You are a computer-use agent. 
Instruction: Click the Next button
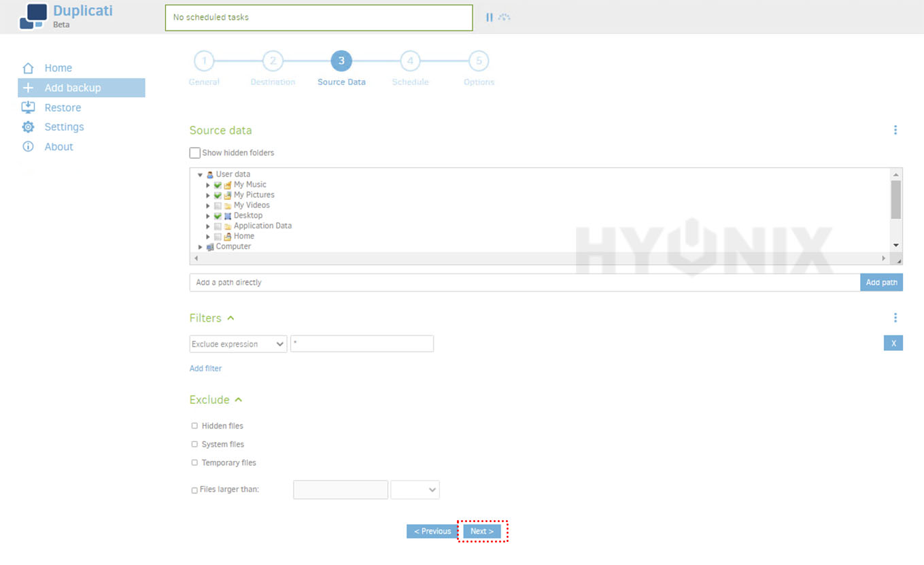482,531
